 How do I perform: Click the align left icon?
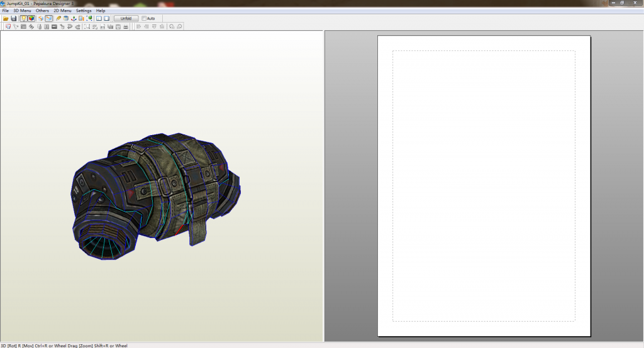click(138, 26)
